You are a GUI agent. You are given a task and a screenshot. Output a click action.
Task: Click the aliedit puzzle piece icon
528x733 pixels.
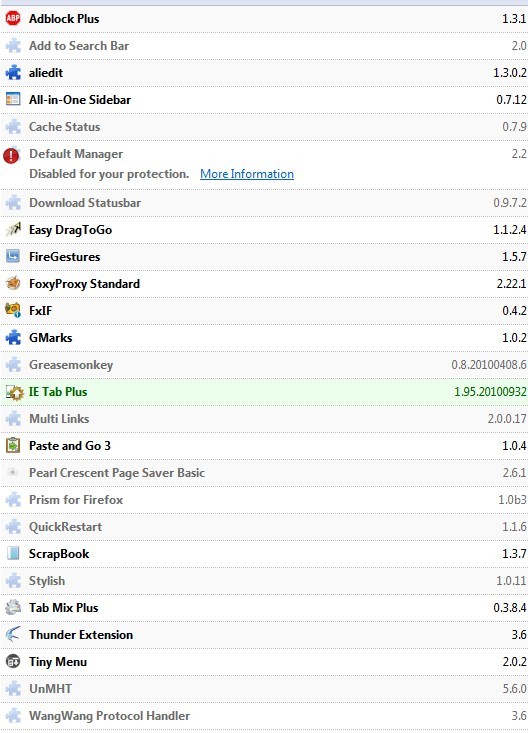[x=13, y=72]
